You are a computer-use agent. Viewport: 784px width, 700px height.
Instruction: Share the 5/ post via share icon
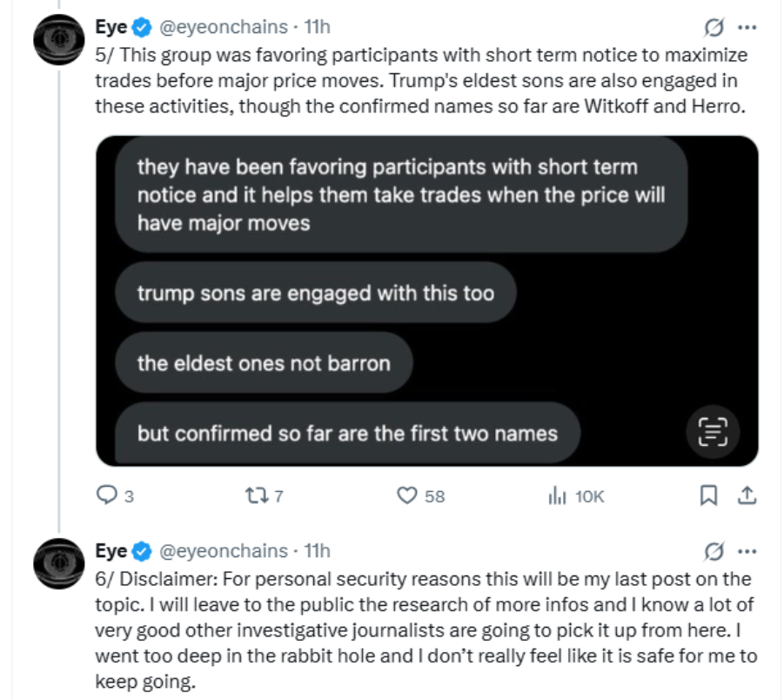point(747,496)
